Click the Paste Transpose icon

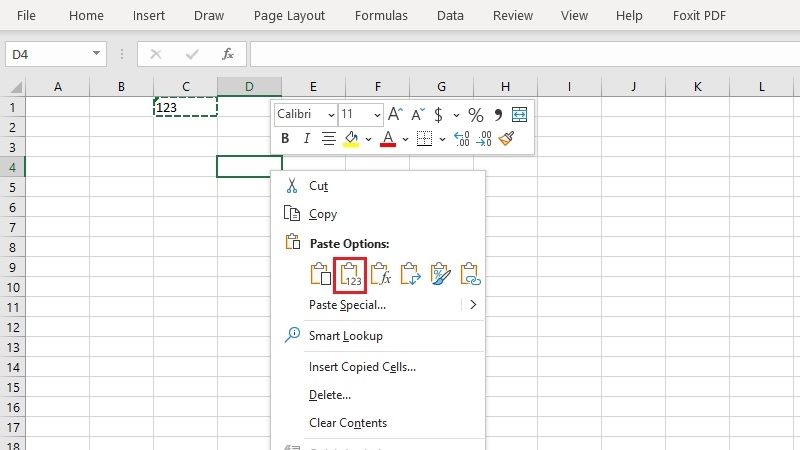[x=410, y=274]
